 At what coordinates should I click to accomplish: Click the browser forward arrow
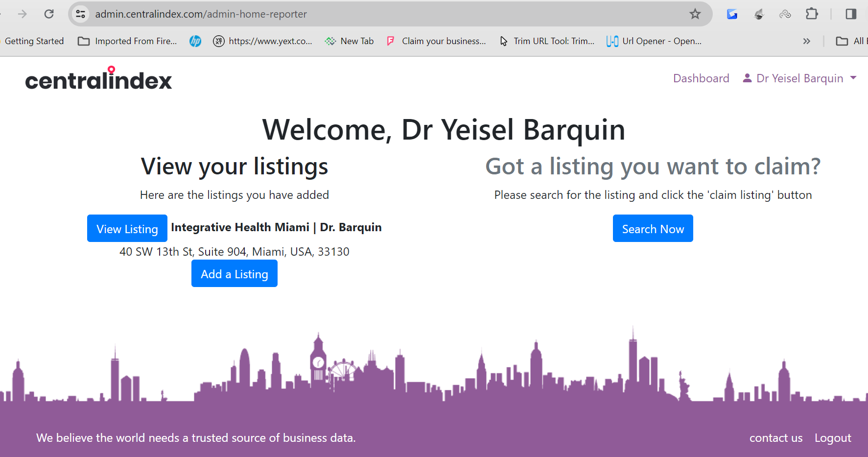[x=23, y=14]
